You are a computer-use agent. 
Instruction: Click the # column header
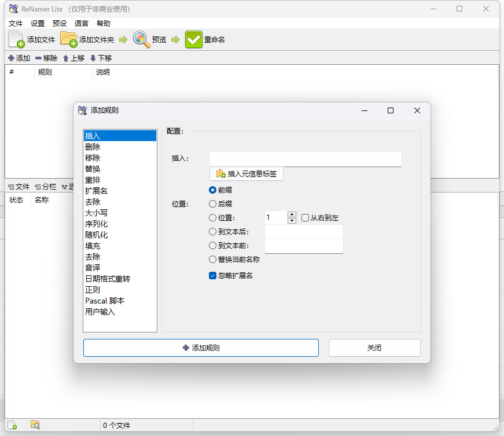click(20, 72)
